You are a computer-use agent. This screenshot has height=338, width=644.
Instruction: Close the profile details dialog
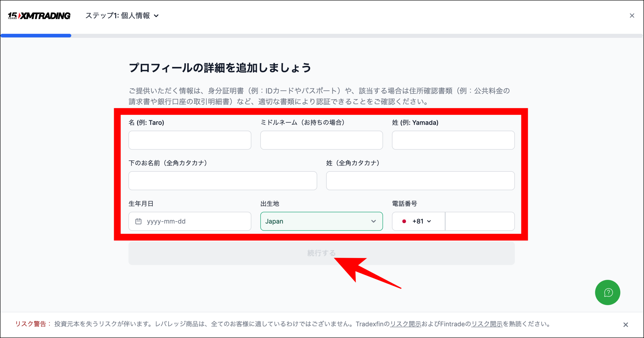pos(632,15)
